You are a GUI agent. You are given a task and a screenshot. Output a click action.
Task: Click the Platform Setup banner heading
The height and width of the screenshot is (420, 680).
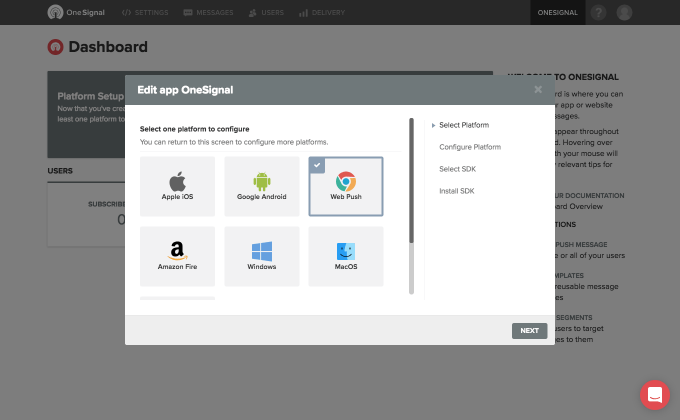pyautogui.click(x=91, y=96)
